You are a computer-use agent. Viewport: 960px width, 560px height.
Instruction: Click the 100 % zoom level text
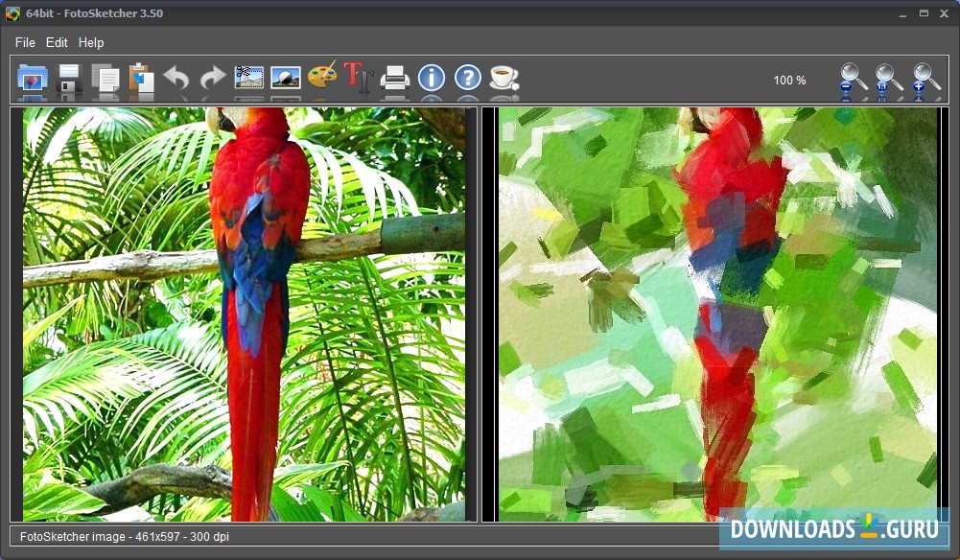(789, 81)
